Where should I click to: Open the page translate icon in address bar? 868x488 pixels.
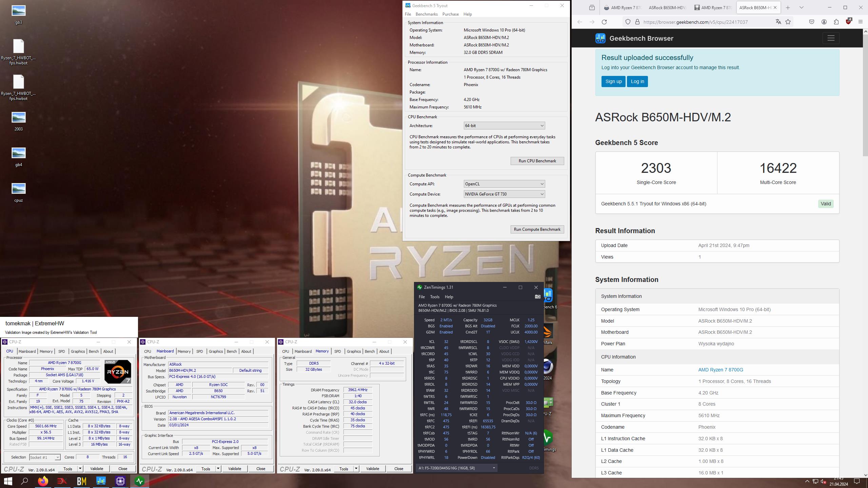tap(778, 22)
